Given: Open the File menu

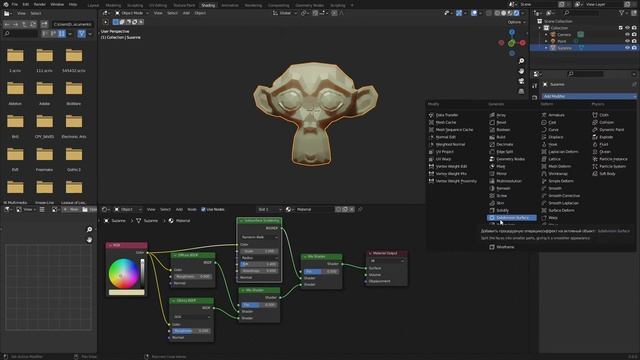Looking at the screenshot, I should 15,4.
